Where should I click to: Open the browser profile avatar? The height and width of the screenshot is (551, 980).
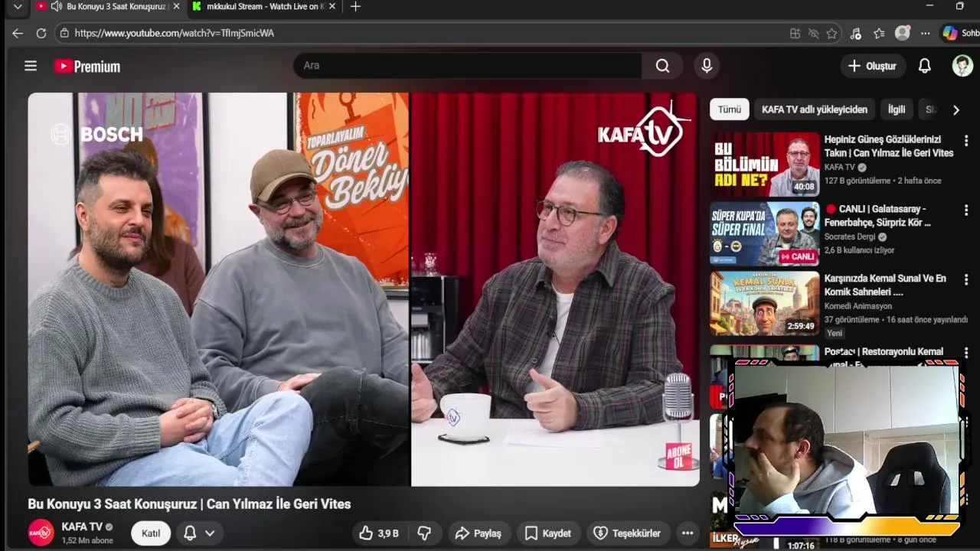coord(903,33)
